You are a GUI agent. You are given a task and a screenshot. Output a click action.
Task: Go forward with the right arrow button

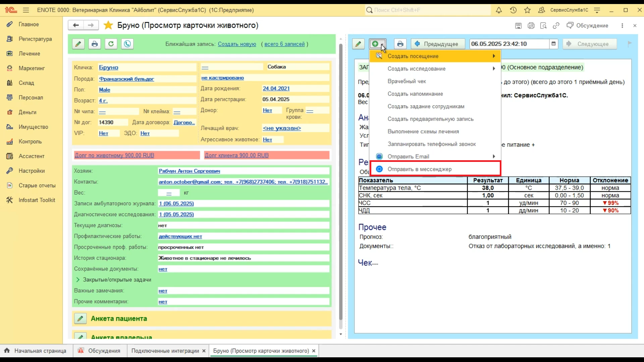91,25
